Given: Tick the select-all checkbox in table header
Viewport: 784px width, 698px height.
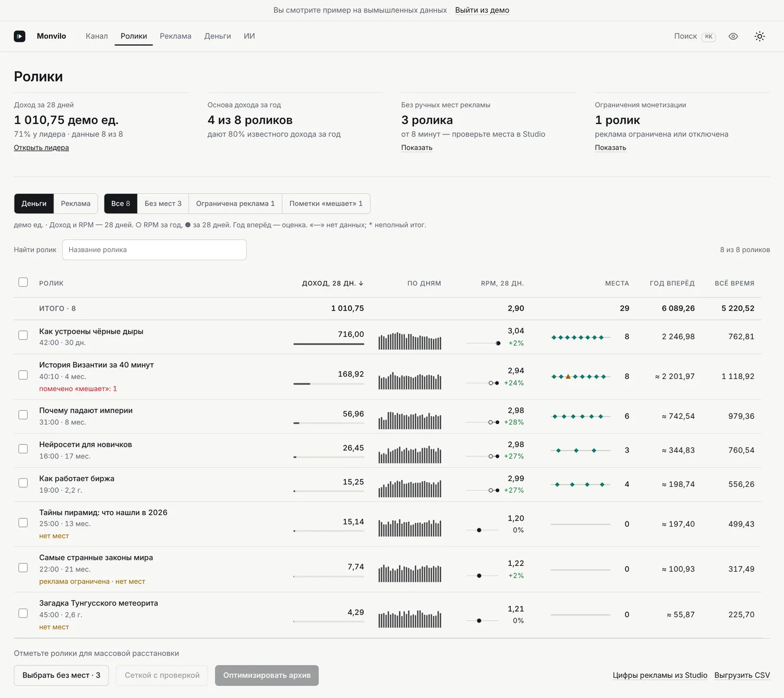Looking at the screenshot, I should 23,282.
